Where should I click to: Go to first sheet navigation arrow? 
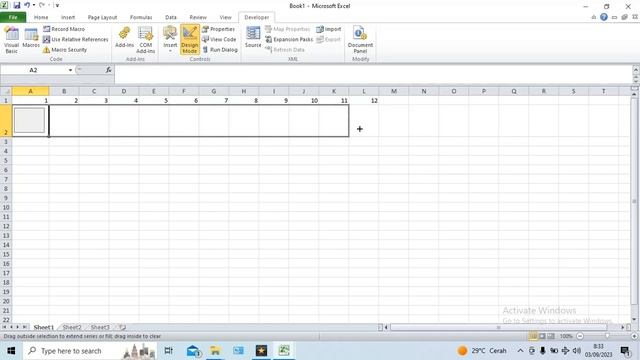click(4, 327)
